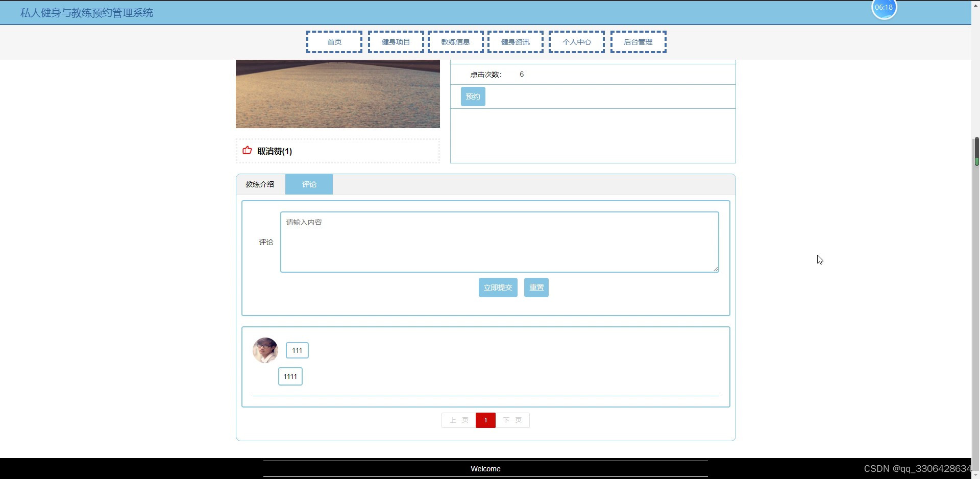Image resolution: width=980 pixels, height=479 pixels.
Task: Switch to the 教练介绍 tab
Action: [260, 184]
